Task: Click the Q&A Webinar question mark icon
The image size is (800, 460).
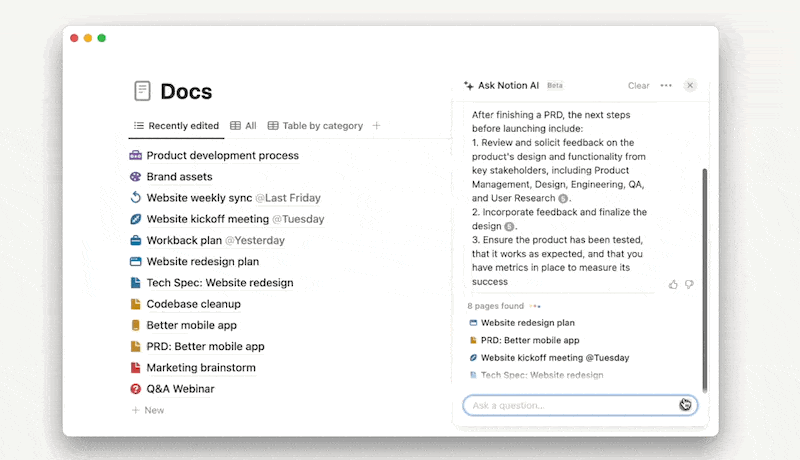Action: [136, 389]
